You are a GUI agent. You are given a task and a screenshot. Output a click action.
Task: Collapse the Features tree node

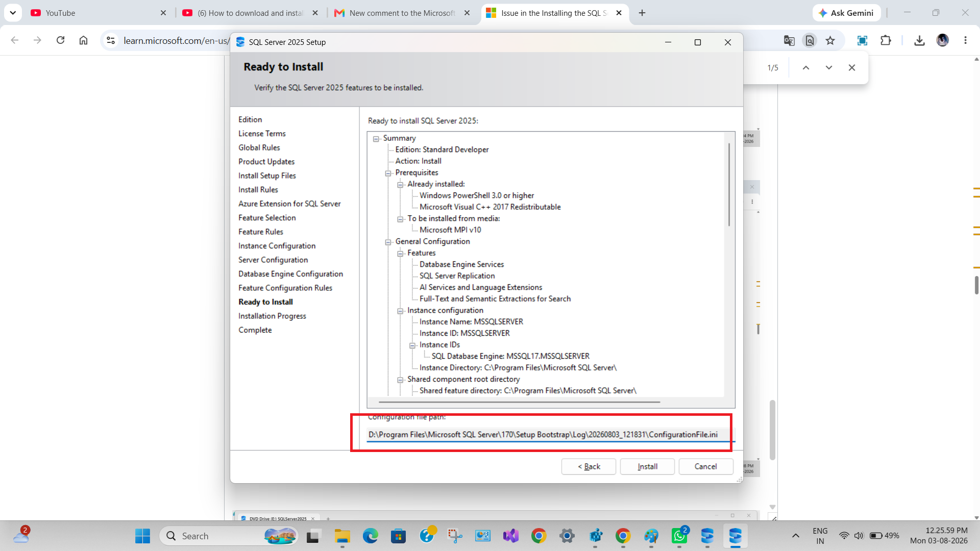[401, 254]
